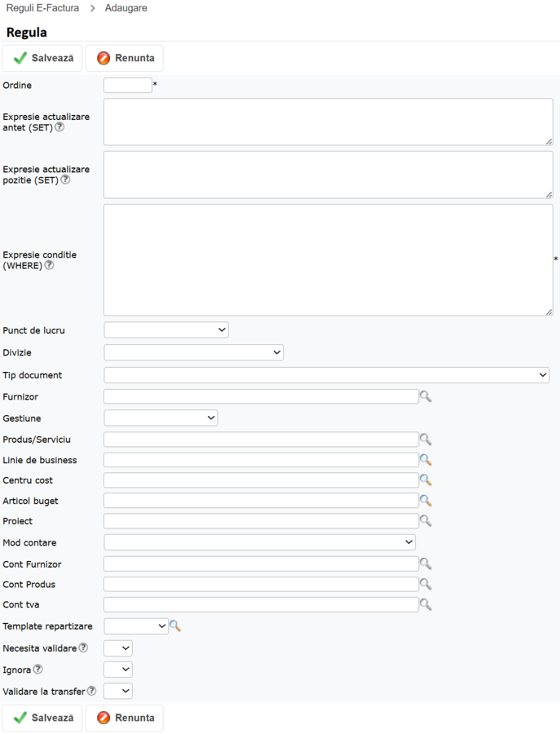560x734 pixels.
Task: Click help icon next to Necesita validare
Action: 83,648
